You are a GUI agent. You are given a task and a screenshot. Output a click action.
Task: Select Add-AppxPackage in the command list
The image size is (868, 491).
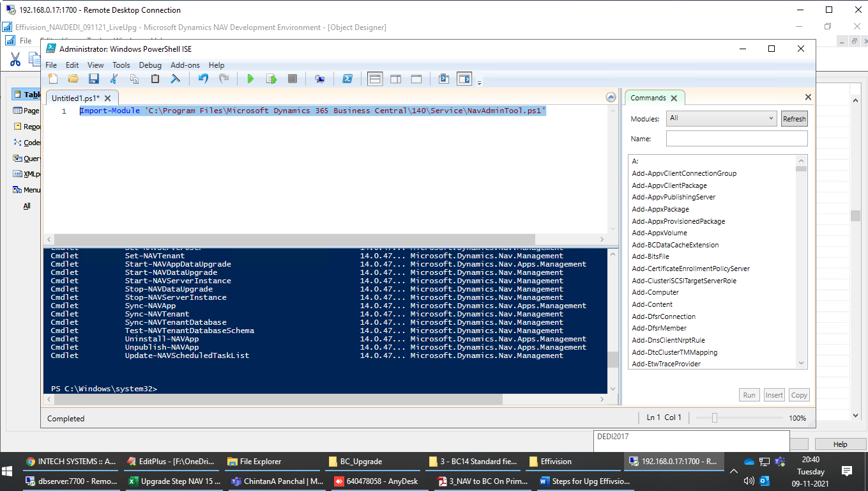(660, 209)
